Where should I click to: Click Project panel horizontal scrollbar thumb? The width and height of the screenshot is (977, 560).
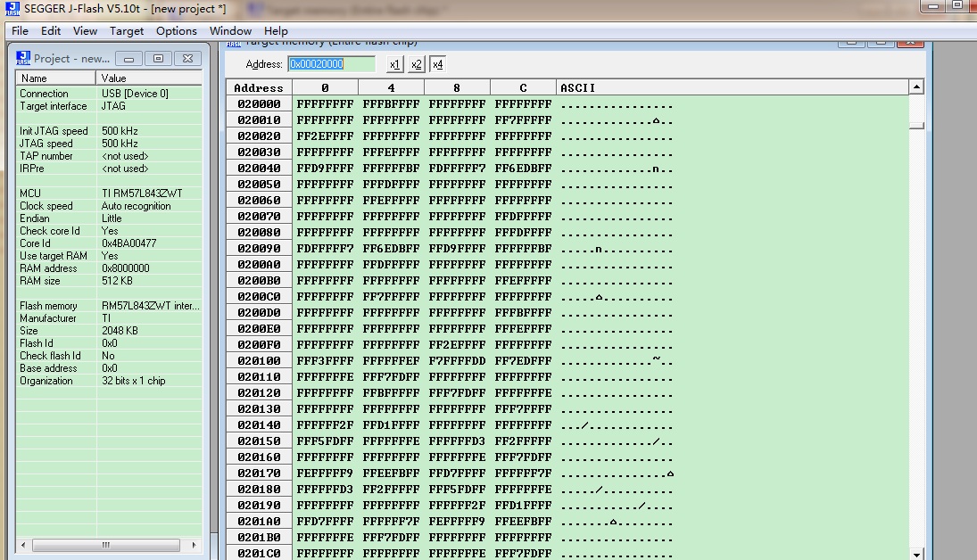tap(106, 545)
